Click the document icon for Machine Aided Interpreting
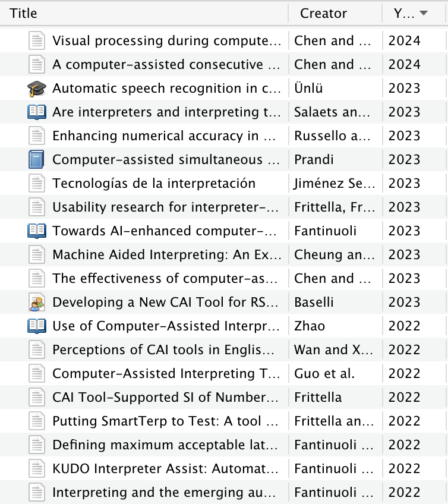This screenshot has height=504, width=448. pyautogui.click(x=37, y=254)
